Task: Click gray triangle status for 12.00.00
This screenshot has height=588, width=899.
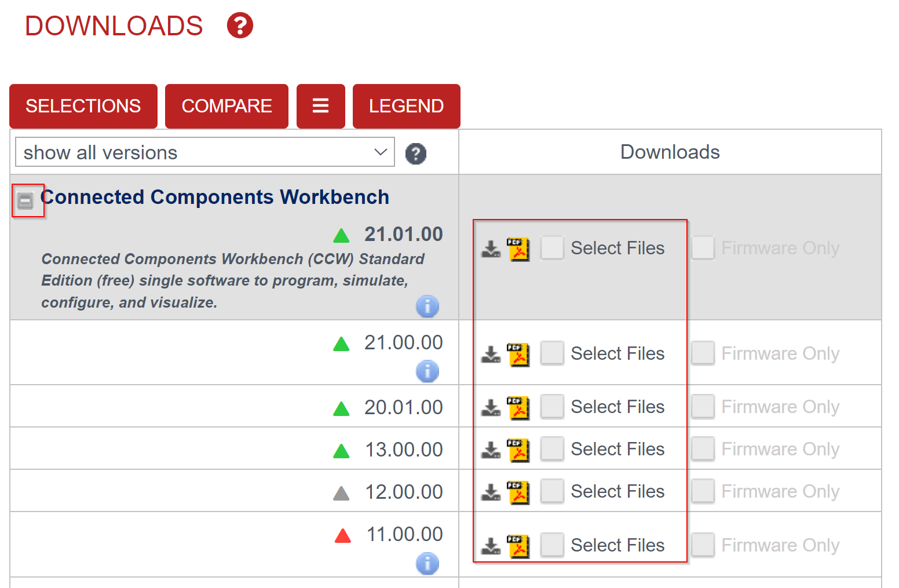Action: point(342,493)
